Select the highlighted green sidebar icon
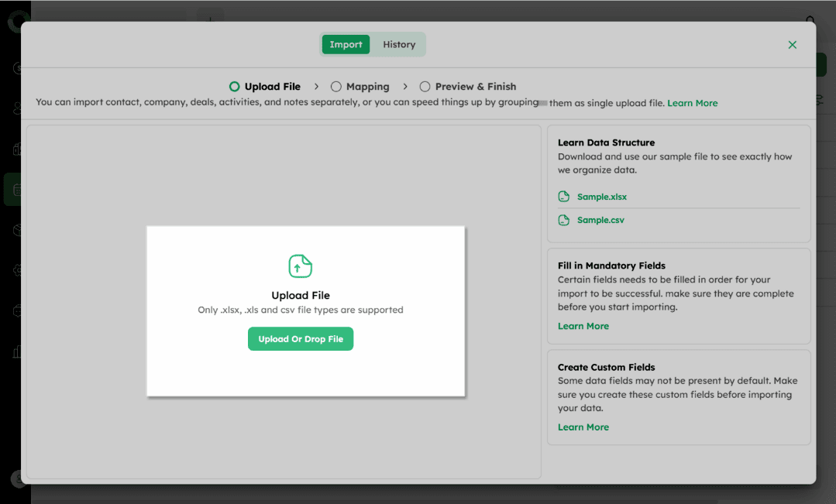This screenshot has height=504, width=836. (x=15, y=190)
